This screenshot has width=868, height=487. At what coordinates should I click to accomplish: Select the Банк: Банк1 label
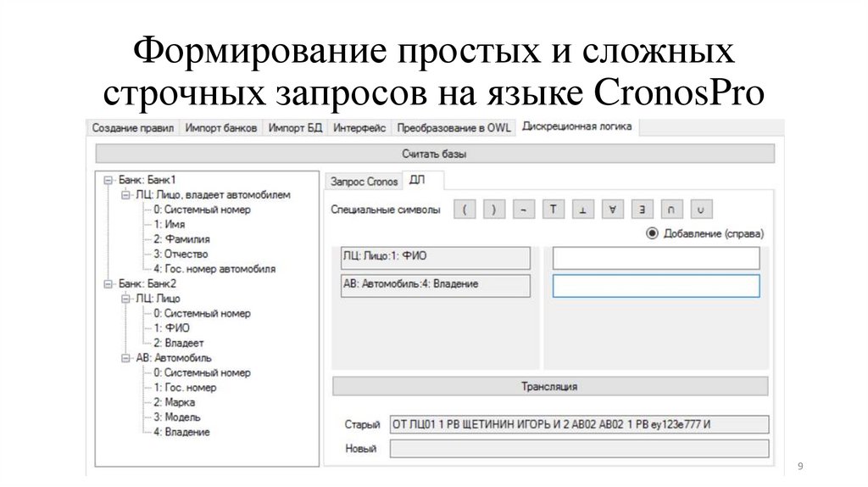(x=147, y=180)
